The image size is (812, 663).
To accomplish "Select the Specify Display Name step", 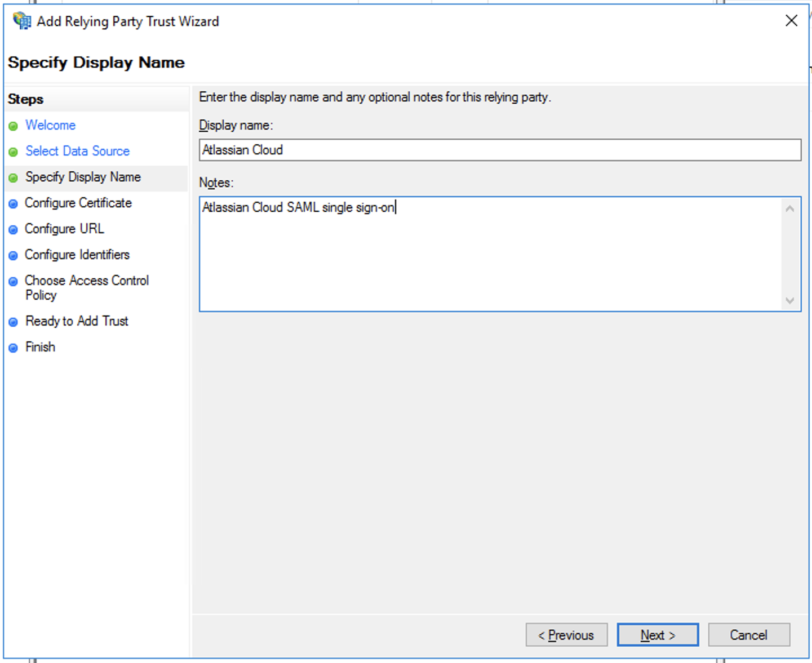I will click(83, 177).
